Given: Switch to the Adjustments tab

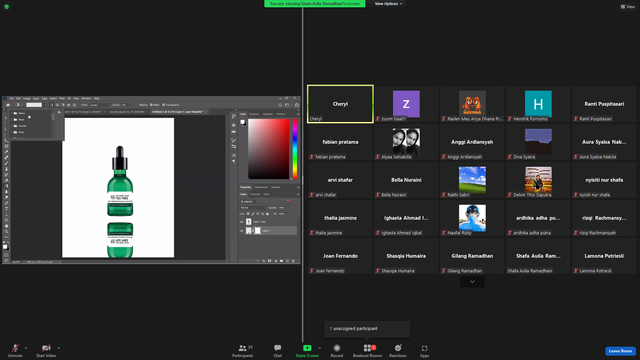Looking at the screenshot, I should 261,187.
